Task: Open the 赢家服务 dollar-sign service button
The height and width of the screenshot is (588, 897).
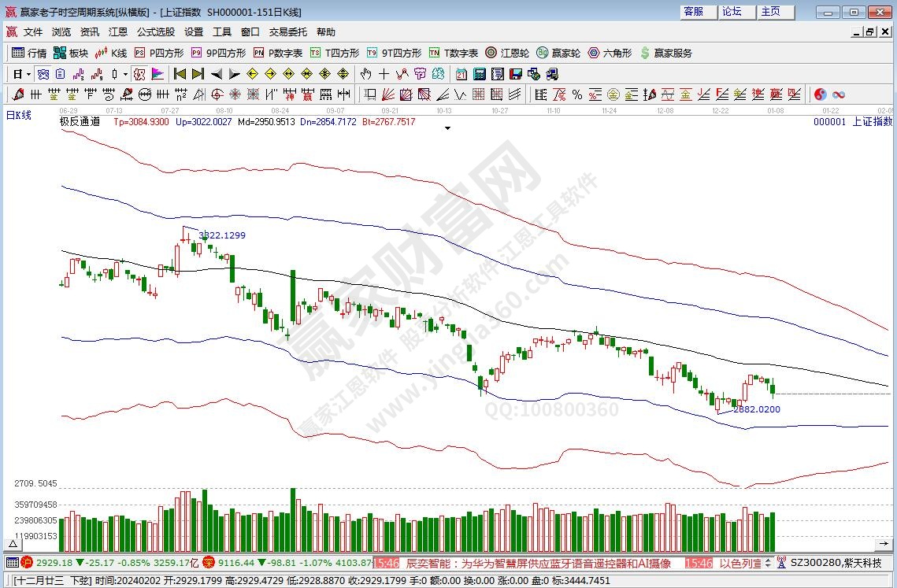Action: [665, 54]
